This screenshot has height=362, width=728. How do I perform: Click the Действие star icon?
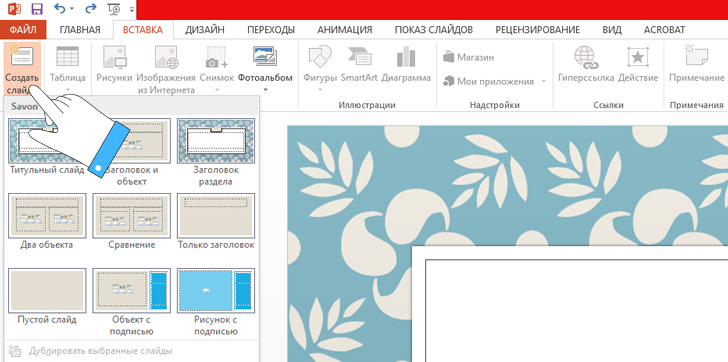coord(638,58)
